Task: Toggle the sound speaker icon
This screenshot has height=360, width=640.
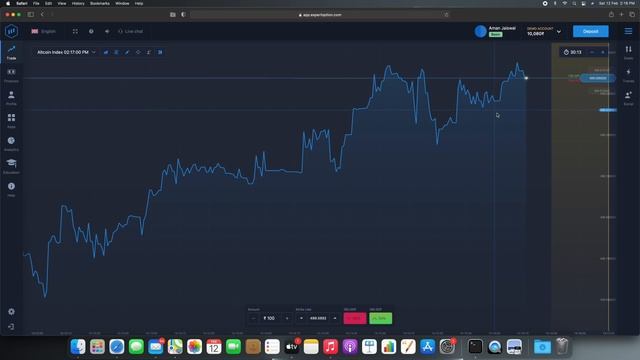Action: tap(107, 31)
